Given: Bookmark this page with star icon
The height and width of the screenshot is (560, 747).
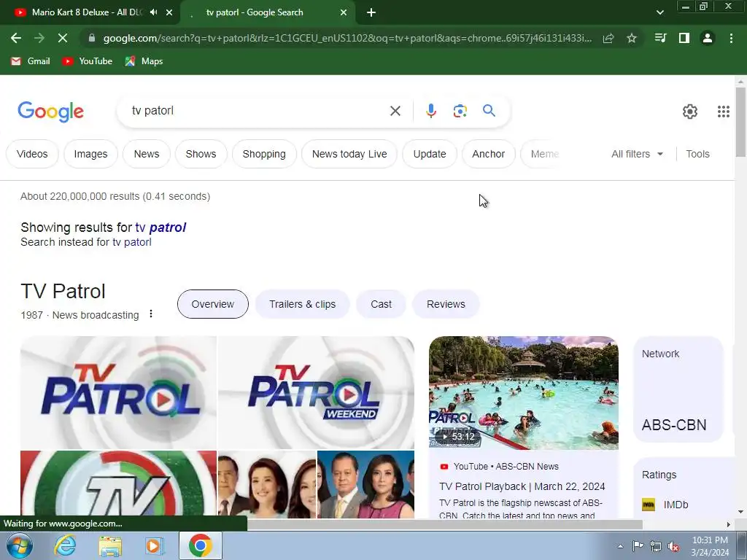Looking at the screenshot, I should (632, 38).
